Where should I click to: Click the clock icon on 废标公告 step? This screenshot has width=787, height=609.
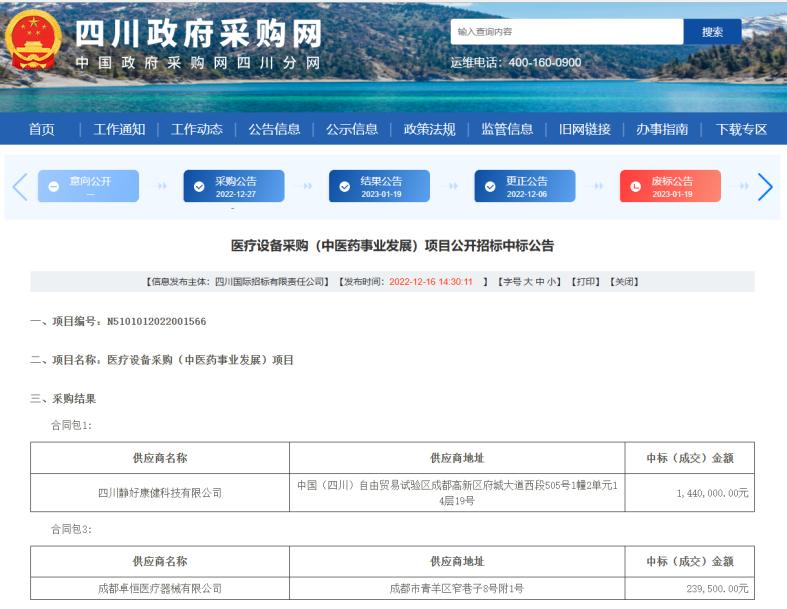point(635,187)
